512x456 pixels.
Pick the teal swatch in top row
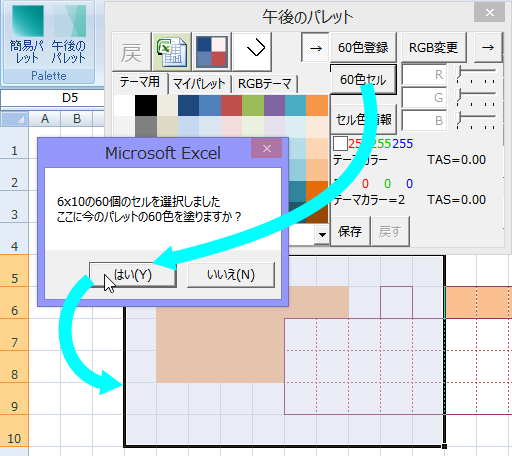click(x=296, y=105)
